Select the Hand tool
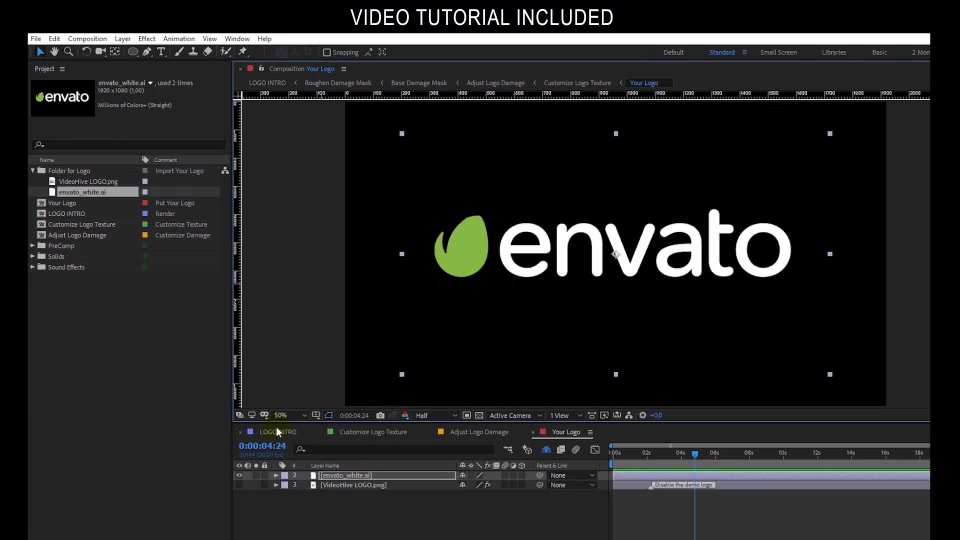960x540 pixels. click(x=54, y=52)
